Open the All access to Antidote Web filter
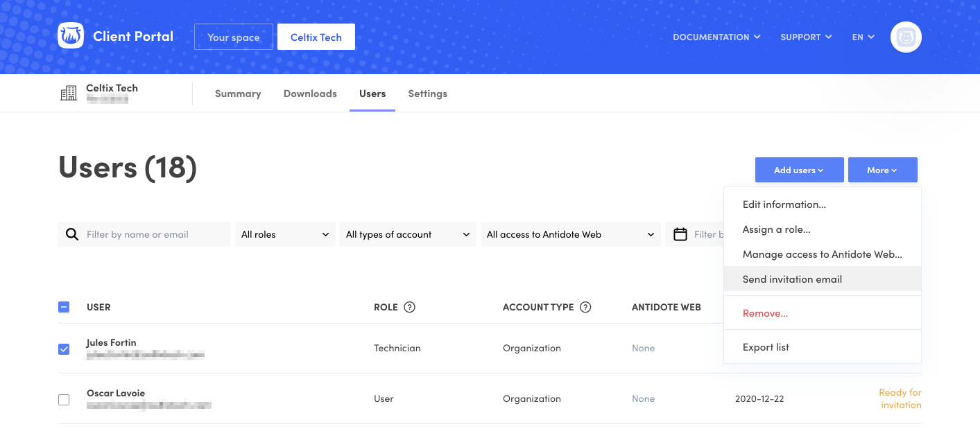 570,234
